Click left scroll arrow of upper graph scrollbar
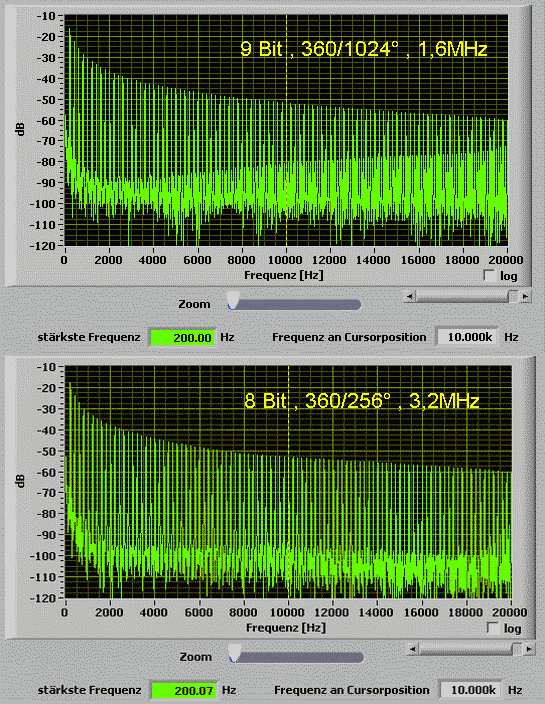 [x=409, y=296]
